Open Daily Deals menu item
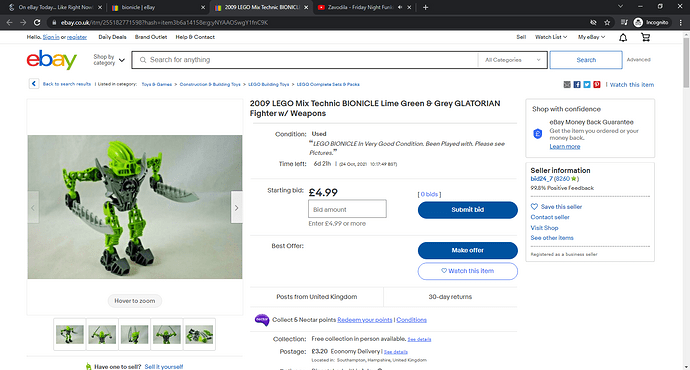The image size is (690, 370). coord(112,37)
